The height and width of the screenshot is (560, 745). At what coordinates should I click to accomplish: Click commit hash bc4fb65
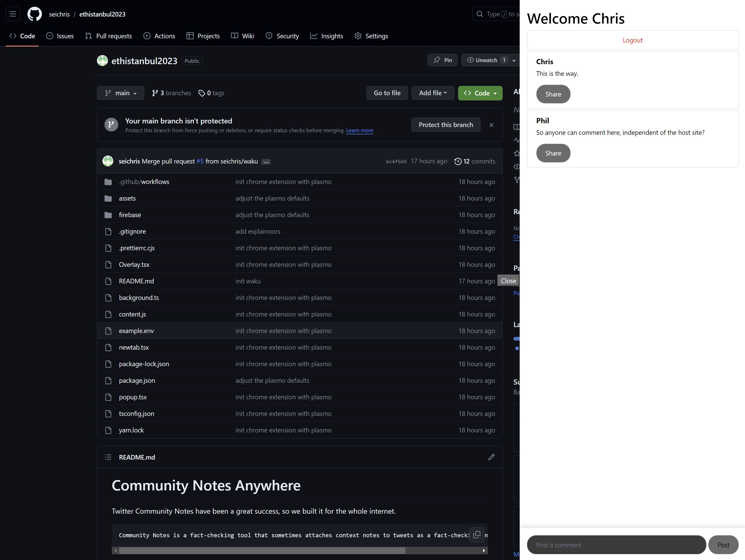[396, 162]
